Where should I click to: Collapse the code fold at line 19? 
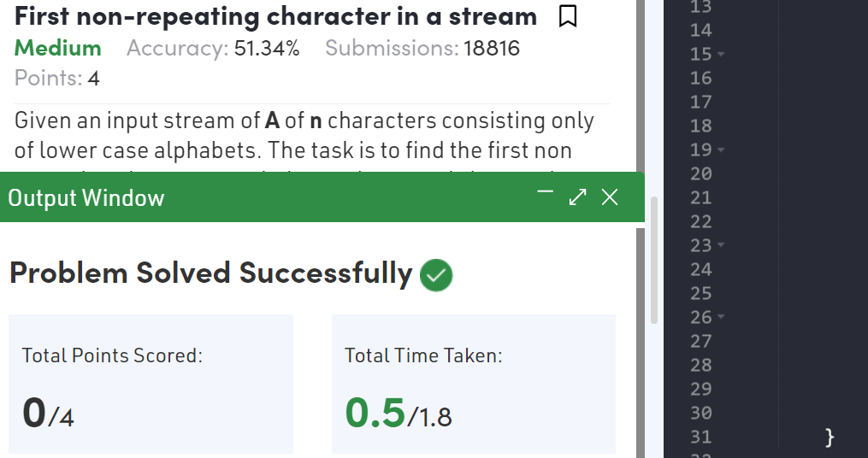pos(721,150)
